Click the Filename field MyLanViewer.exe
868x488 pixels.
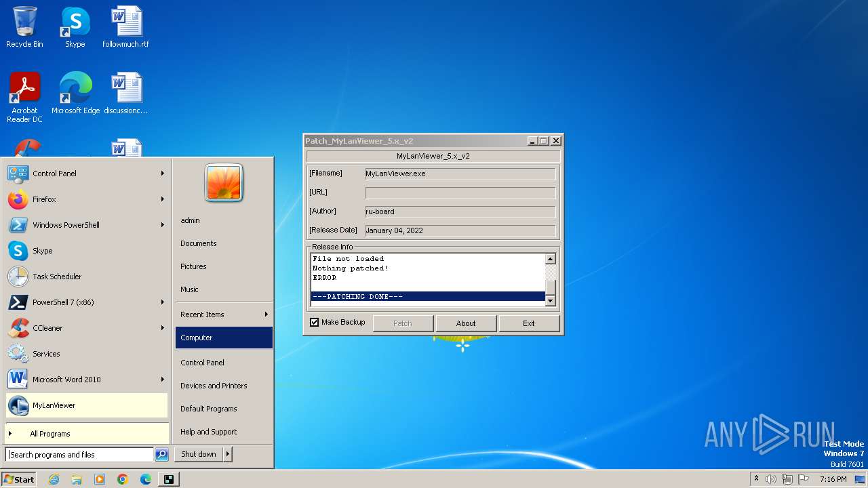460,174
